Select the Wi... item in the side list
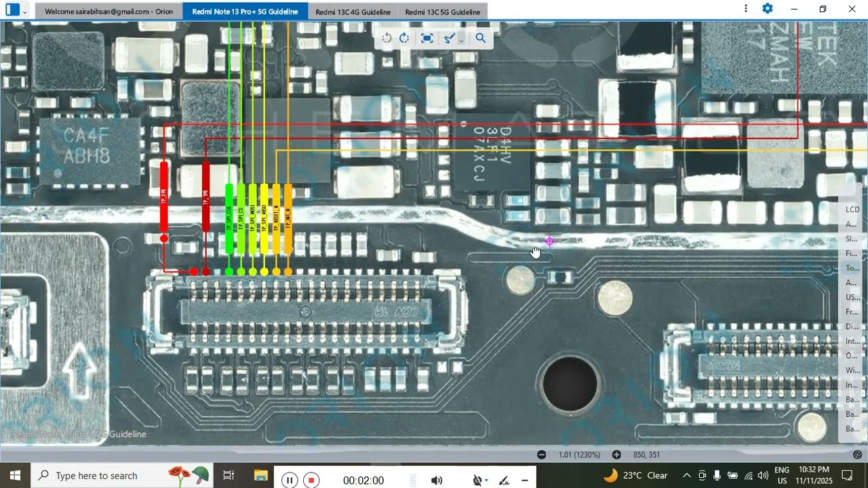868x488 pixels. click(852, 370)
